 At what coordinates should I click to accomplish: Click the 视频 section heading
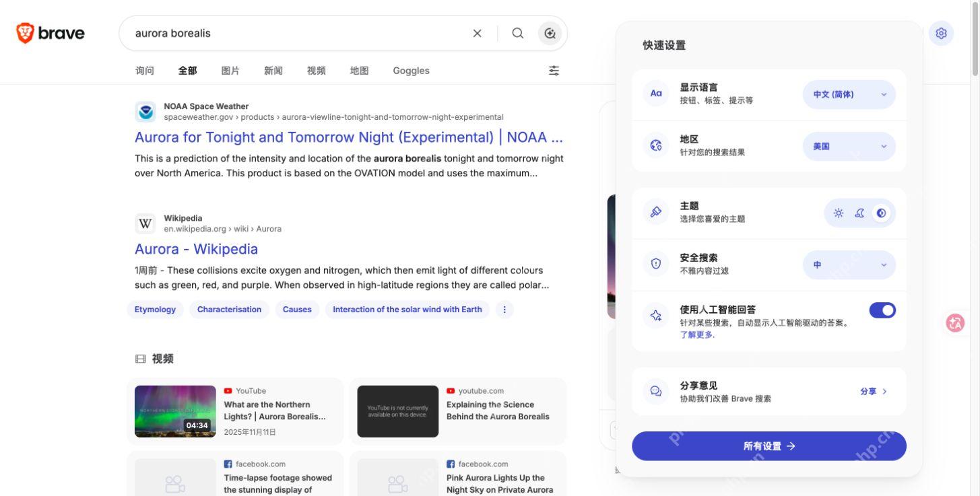click(x=162, y=359)
